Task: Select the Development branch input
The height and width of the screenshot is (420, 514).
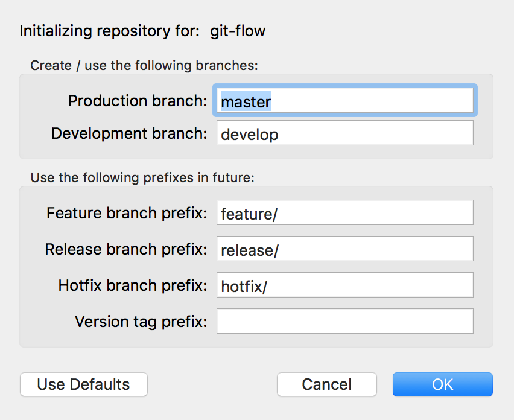Action: (x=344, y=133)
